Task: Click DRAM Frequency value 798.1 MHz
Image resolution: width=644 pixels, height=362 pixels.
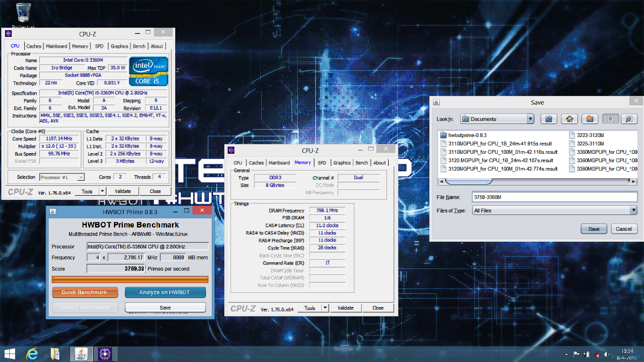Action: 327,210
